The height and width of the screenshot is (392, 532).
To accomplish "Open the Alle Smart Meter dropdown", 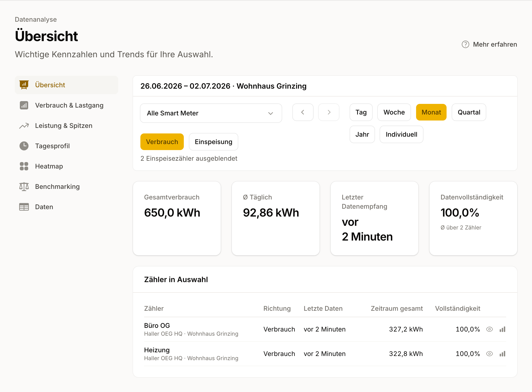I will point(211,113).
